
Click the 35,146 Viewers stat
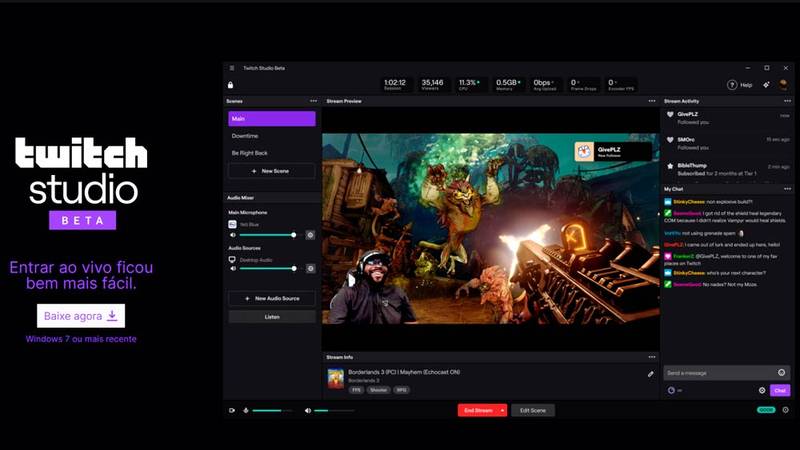pos(432,84)
